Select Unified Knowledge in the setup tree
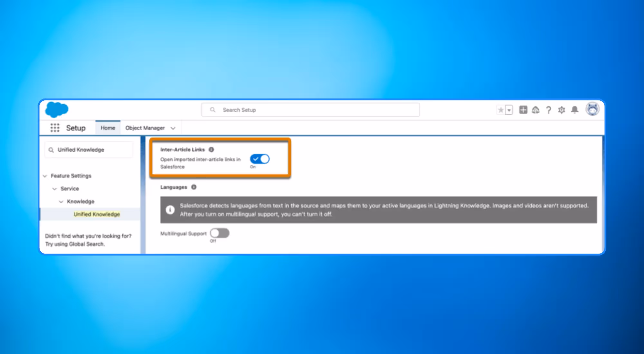The image size is (644, 354). pyautogui.click(x=97, y=214)
